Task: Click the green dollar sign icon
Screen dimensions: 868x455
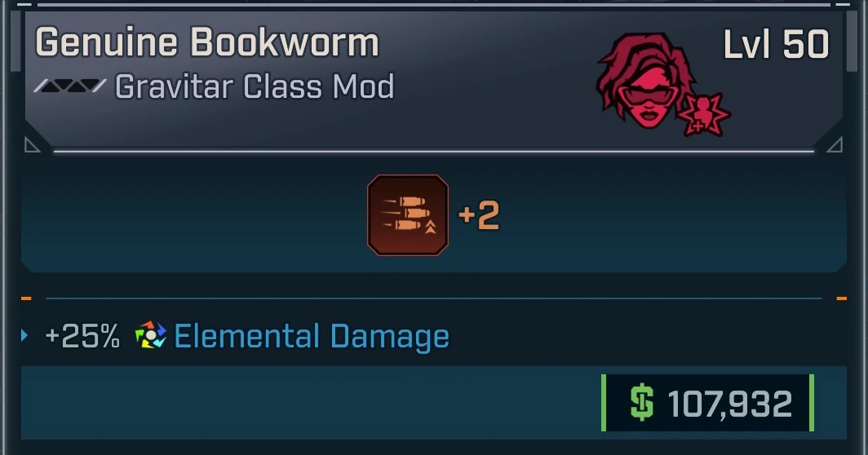Action: click(642, 403)
